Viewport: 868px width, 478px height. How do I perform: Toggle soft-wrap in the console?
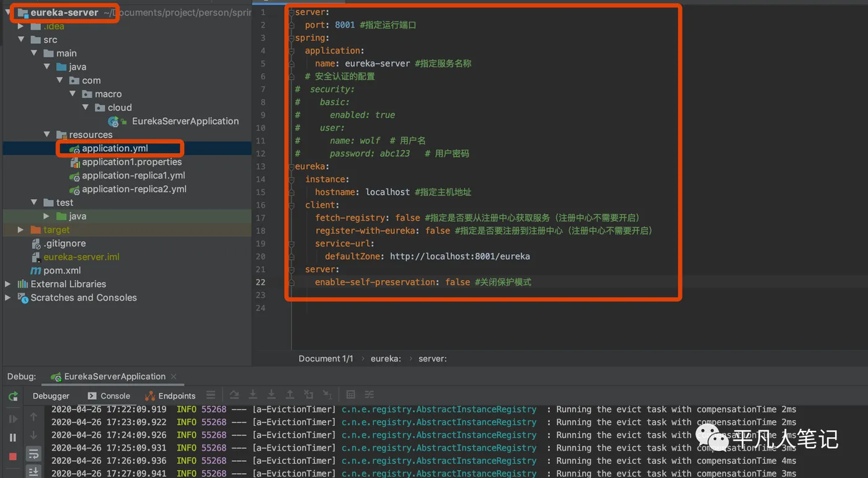(x=33, y=454)
